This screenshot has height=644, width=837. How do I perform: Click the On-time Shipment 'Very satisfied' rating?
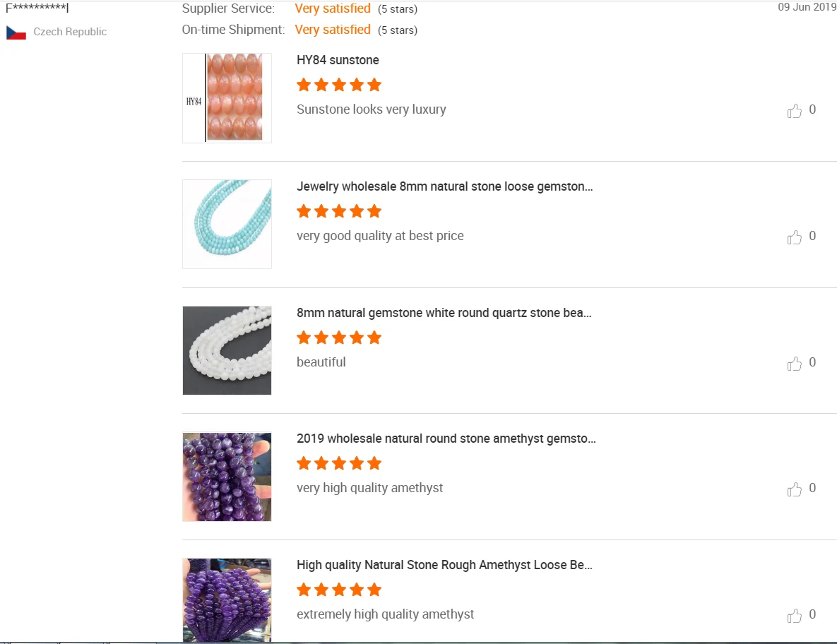pos(333,30)
